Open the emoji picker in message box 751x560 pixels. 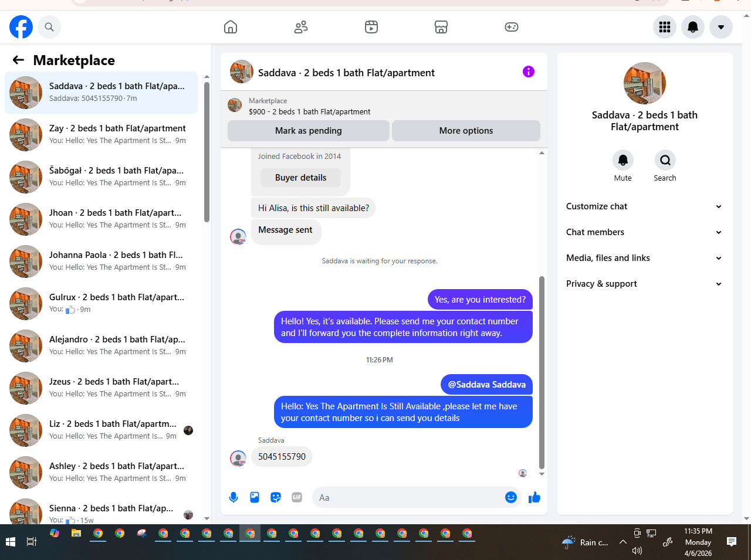tap(511, 497)
